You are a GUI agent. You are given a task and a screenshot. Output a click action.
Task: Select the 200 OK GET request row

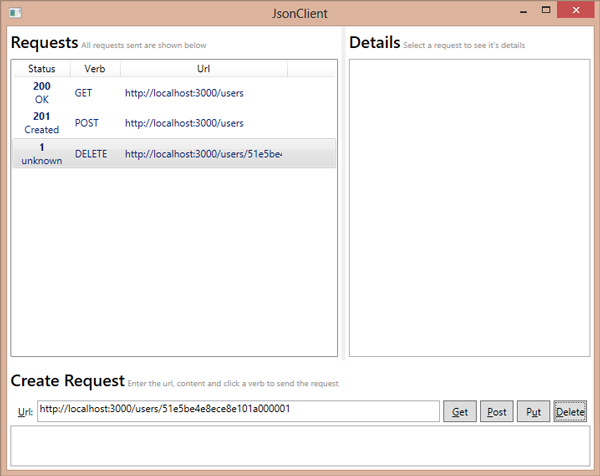(174, 93)
